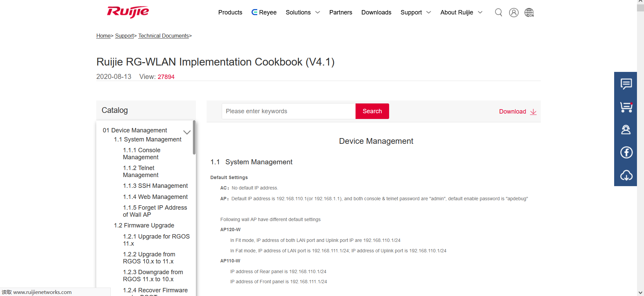Image resolution: width=644 pixels, height=296 pixels.
Task: Click the Reyee brand icon in navigation
Action: click(x=255, y=12)
